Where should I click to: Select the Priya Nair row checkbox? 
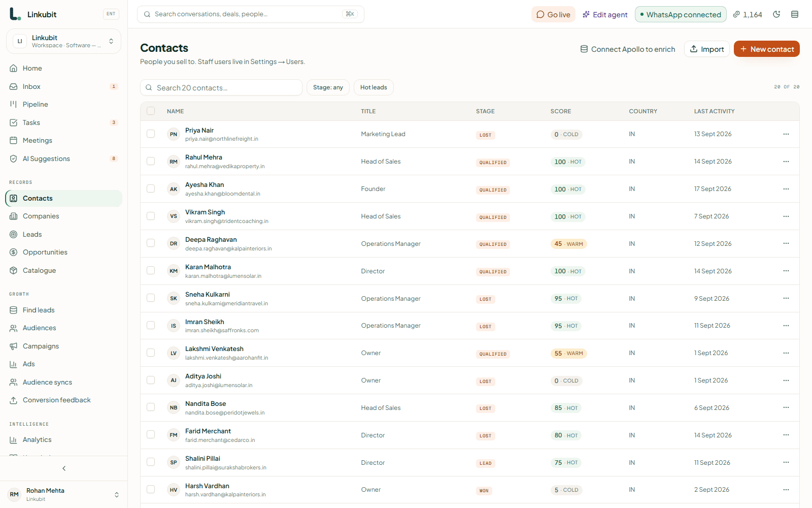point(151,134)
